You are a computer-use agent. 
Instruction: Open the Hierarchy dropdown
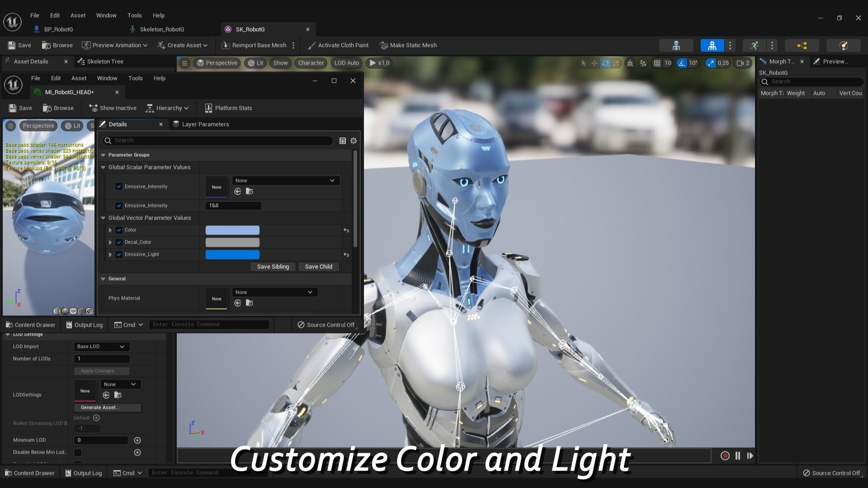pyautogui.click(x=167, y=108)
